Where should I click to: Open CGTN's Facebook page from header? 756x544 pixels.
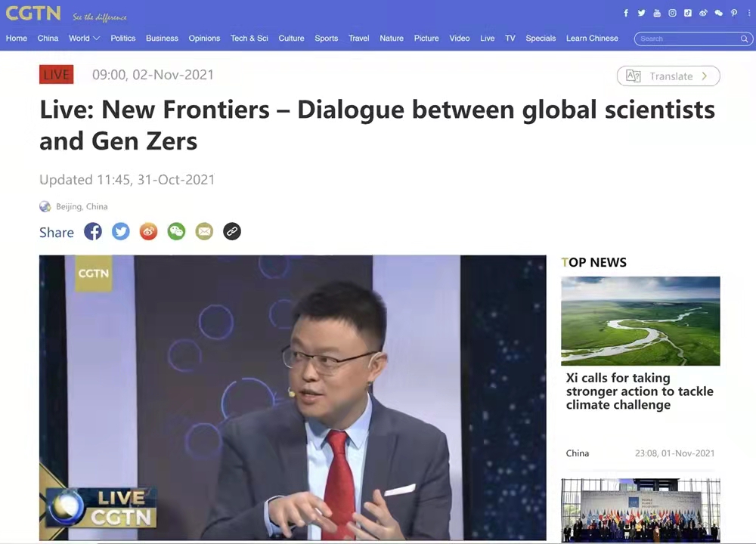(626, 13)
